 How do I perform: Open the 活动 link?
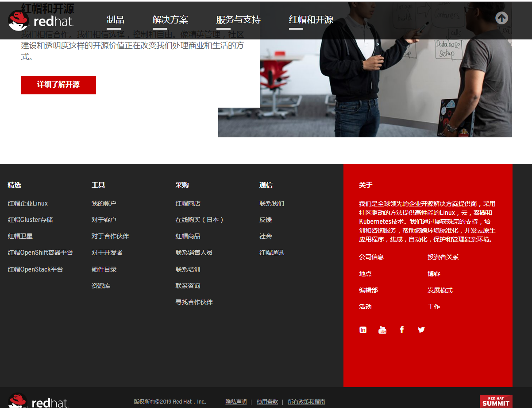pos(365,307)
